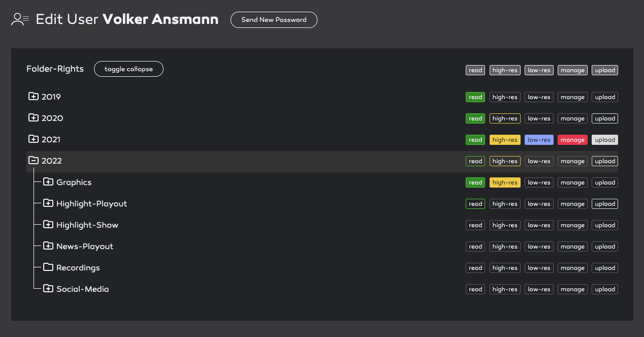Disable read right on 2019 folder
Viewport: 644px width, 337px height.
click(x=475, y=97)
